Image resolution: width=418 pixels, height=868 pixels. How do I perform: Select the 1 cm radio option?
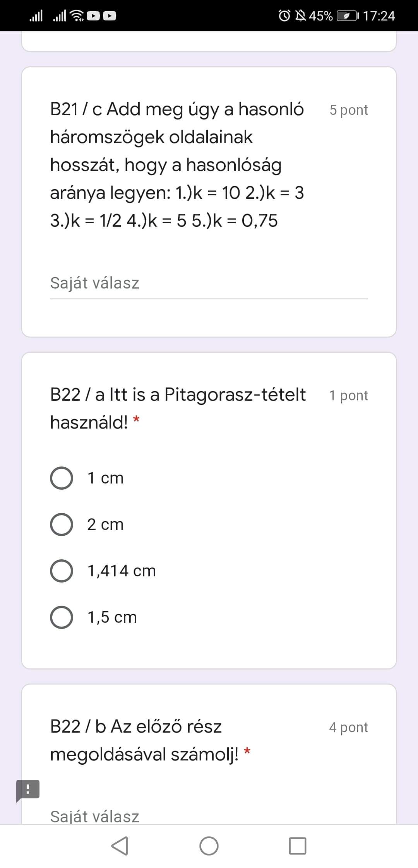tap(62, 478)
